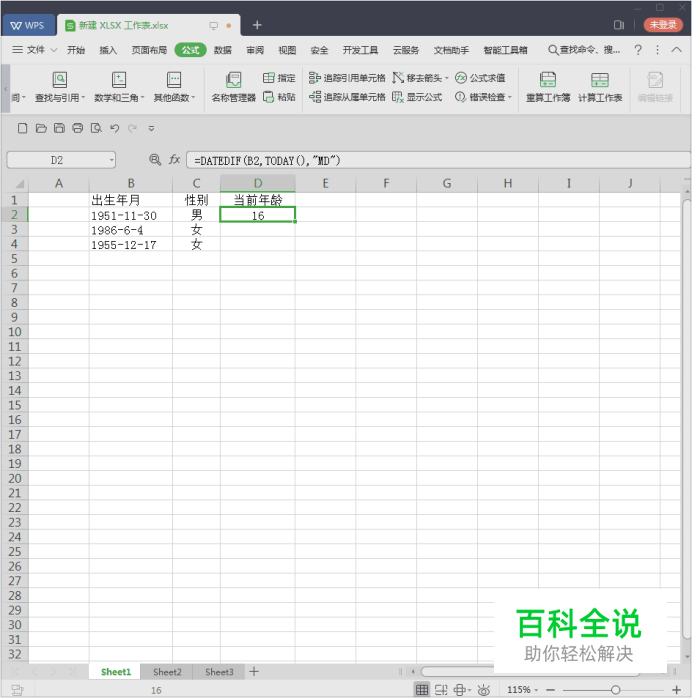Screen dimensions: 692x698
Task: Click the formula bar input field
Action: [438, 160]
